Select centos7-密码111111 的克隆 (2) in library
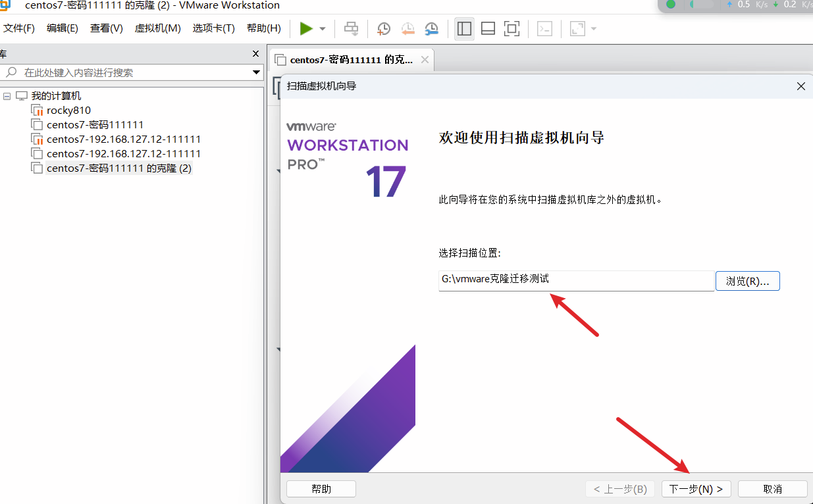The width and height of the screenshot is (813, 504). pos(119,168)
